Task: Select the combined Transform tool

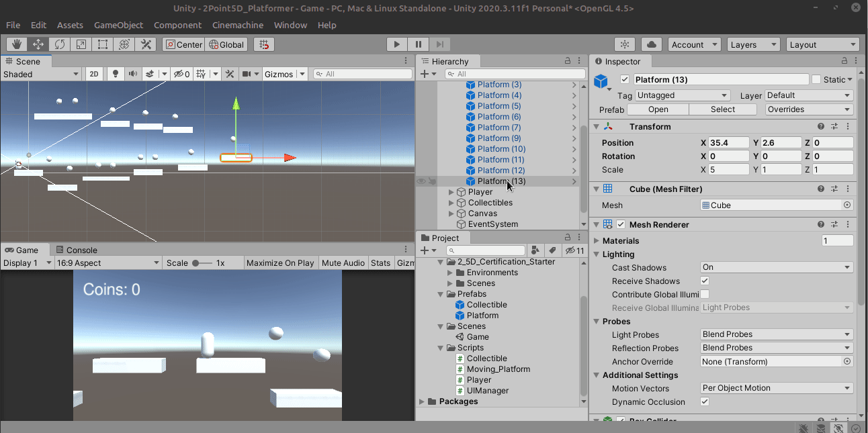Action: pos(124,44)
